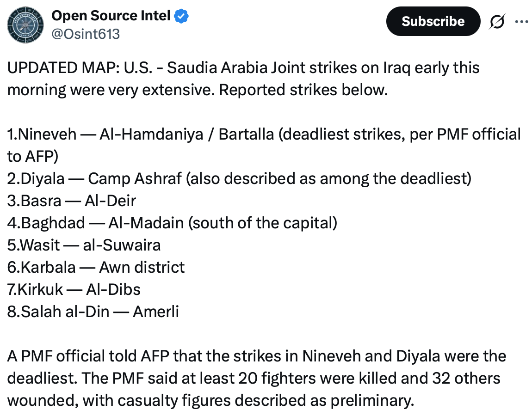Click the Wasit al-Suwaira entry

(84, 245)
